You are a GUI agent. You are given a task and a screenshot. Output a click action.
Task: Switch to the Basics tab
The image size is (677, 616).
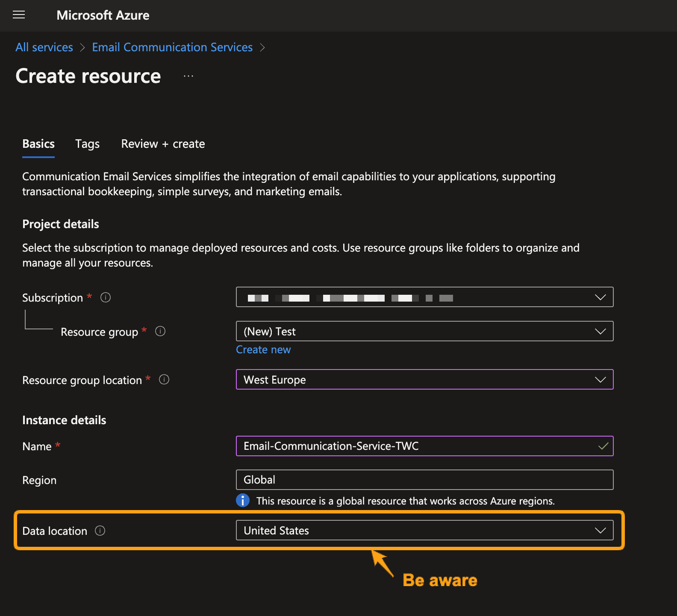38,144
